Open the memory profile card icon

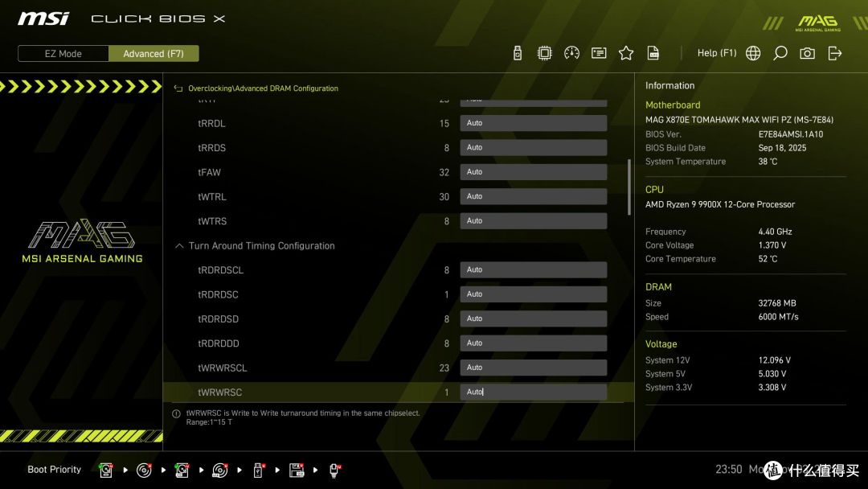click(x=599, y=53)
